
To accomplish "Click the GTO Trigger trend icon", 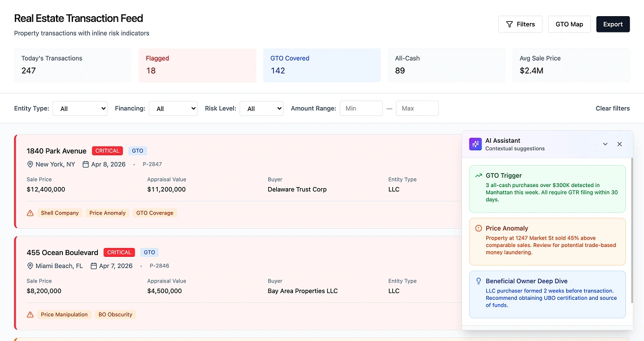I will (478, 176).
